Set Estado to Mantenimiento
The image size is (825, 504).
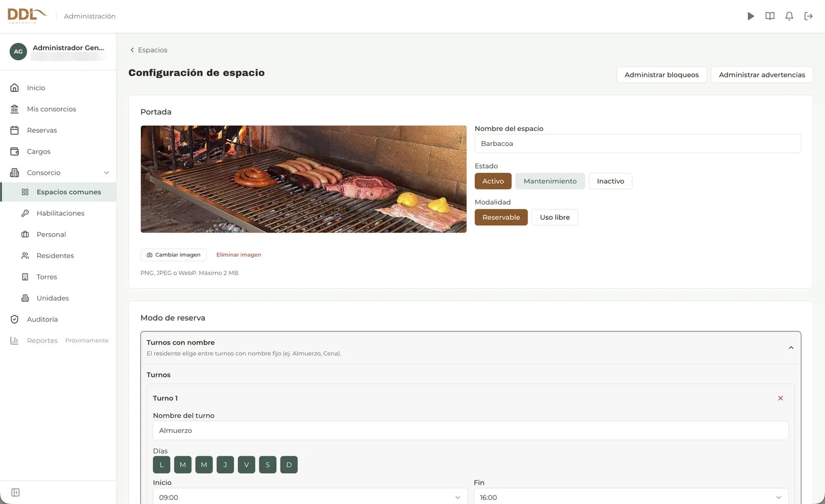click(x=550, y=181)
